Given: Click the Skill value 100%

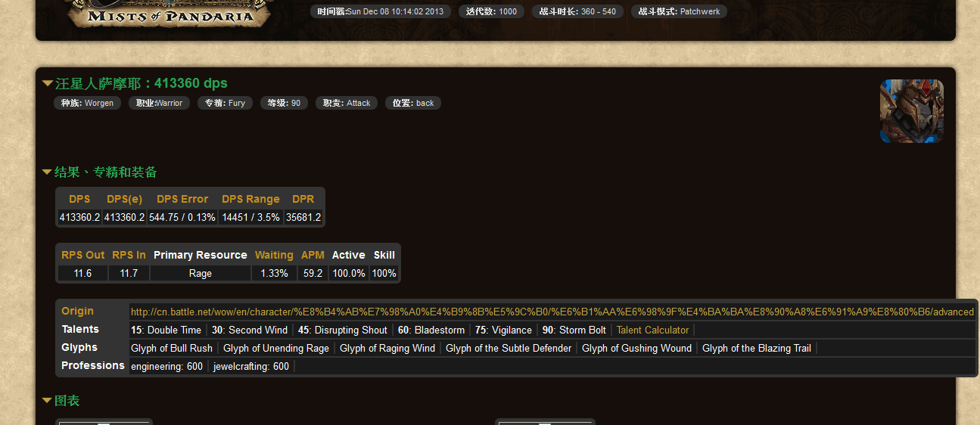Looking at the screenshot, I should click(x=384, y=273).
